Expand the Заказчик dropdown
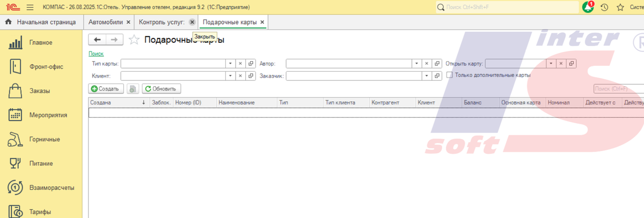The width and height of the screenshot is (644, 218). coord(427,76)
